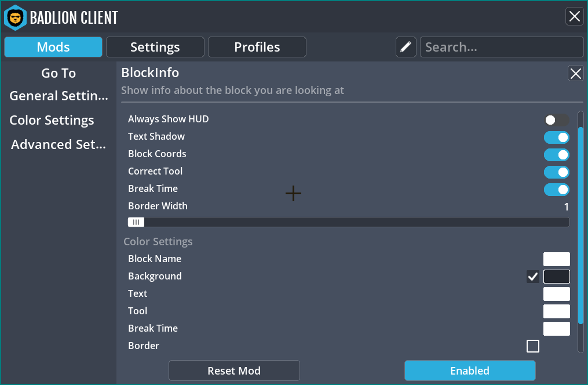The width and height of the screenshot is (588, 385).
Task: Open the Settings tab
Action: (155, 47)
